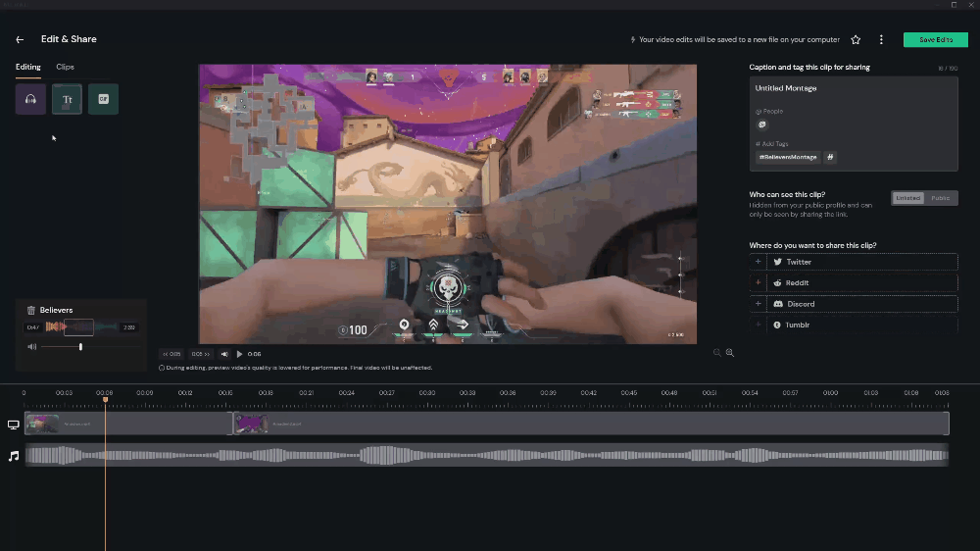Add Reddit as share destination
This screenshot has height=551, width=980.
pyautogui.click(x=759, y=283)
